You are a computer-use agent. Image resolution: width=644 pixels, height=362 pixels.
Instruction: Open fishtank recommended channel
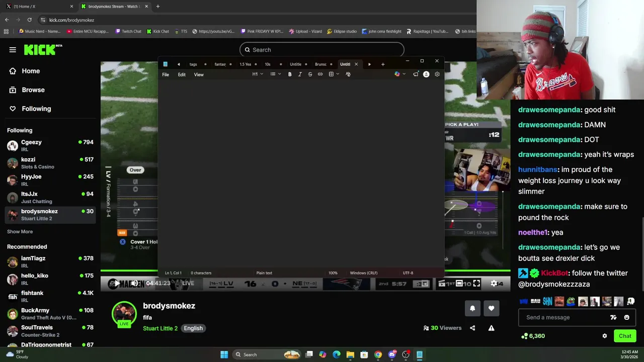pos(50,296)
